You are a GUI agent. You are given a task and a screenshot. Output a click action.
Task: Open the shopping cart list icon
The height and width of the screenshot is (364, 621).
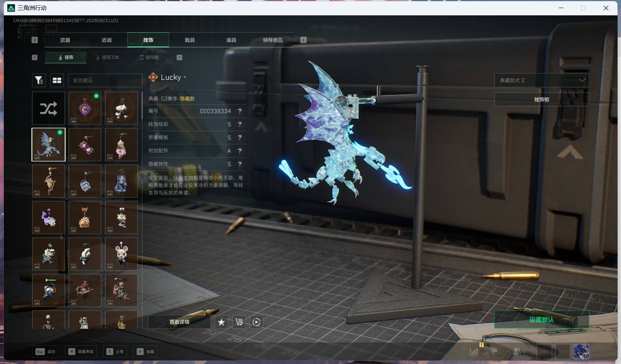[x=239, y=322]
